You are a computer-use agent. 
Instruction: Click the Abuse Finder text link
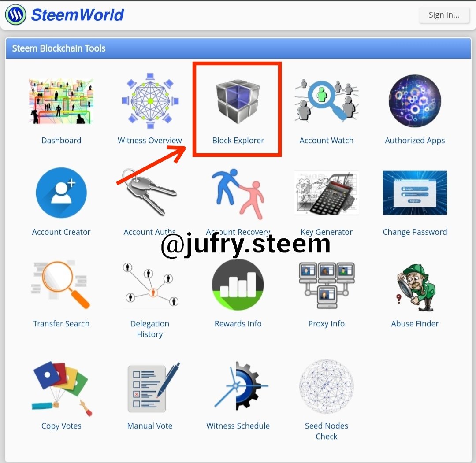[415, 324]
